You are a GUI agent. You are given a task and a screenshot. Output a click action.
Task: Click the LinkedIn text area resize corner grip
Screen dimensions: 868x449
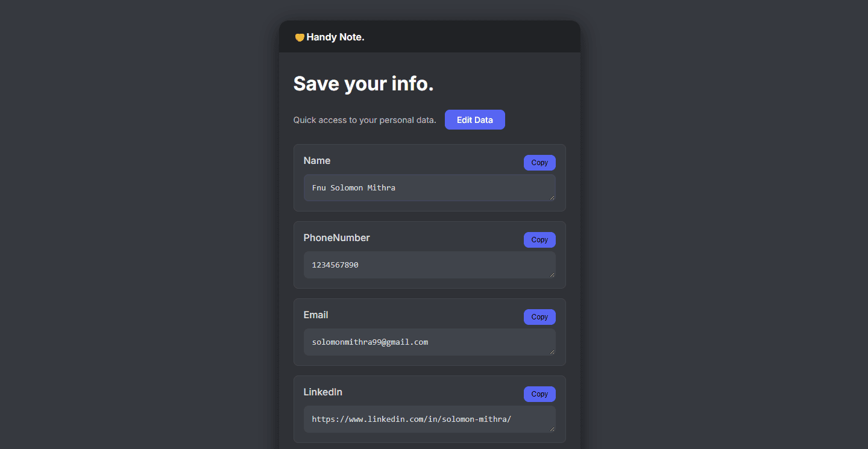(552, 429)
